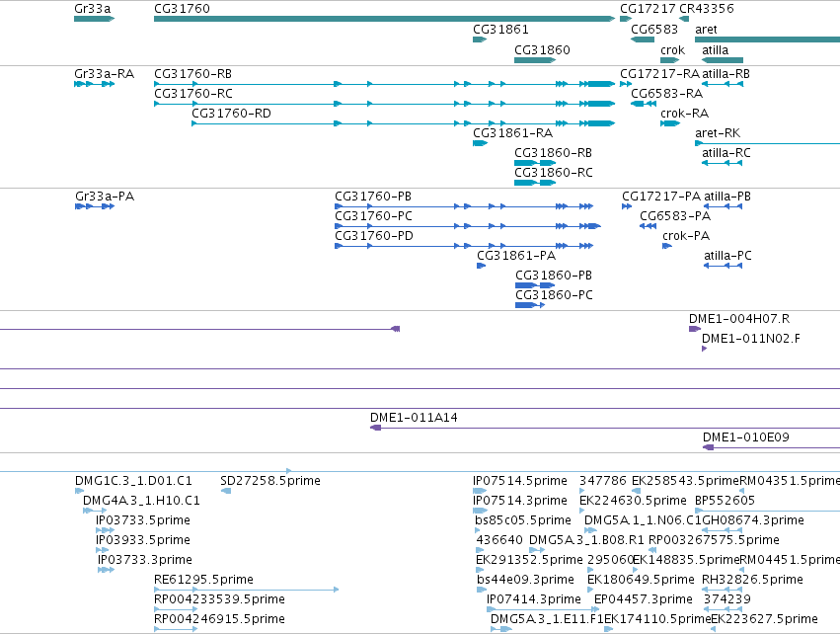
Task: Select clone DME1-011N02.F
Action: pos(751,338)
